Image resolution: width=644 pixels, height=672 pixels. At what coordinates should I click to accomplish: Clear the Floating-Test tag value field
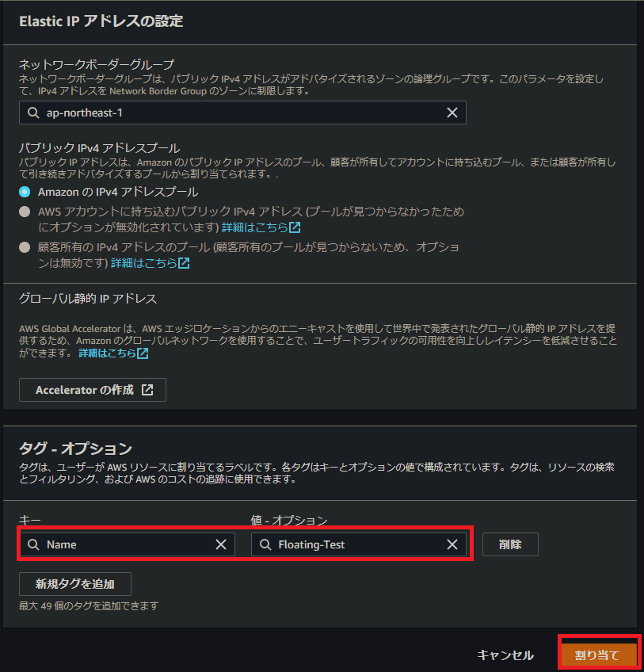point(452,544)
